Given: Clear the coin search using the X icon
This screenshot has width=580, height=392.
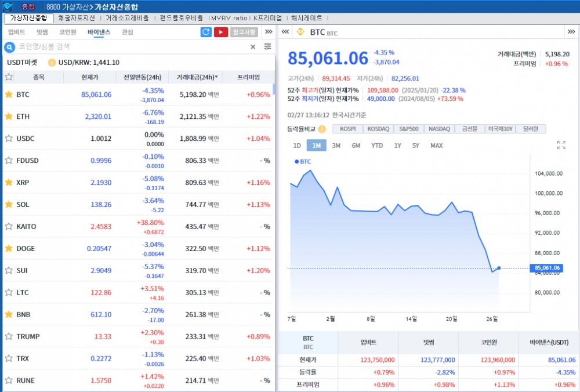Looking at the screenshot, I should tap(253, 47).
